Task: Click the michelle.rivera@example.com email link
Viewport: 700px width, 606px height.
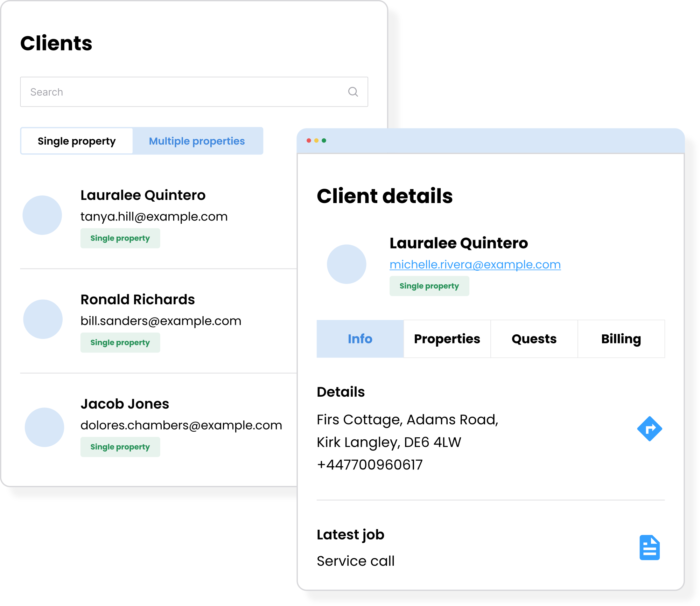Action: pos(475,265)
